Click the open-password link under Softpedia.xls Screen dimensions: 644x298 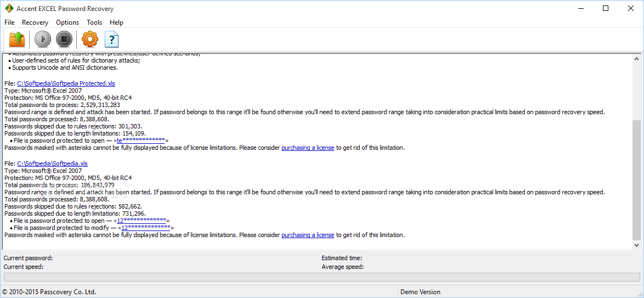coord(142,221)
